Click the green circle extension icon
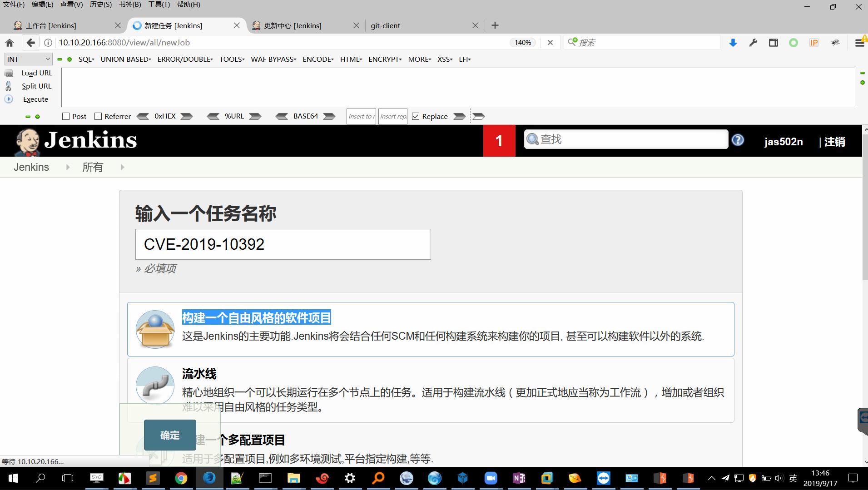Viewport: 868px width, 490px height. coord(794,43)
